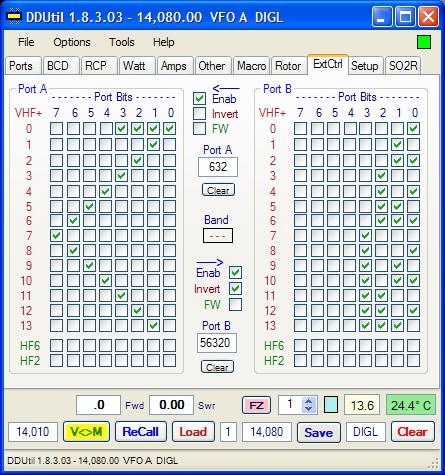Screen dimensions: 445x475
Task: Click the red Clear button at bottom
Action: (x=413, y=432)
